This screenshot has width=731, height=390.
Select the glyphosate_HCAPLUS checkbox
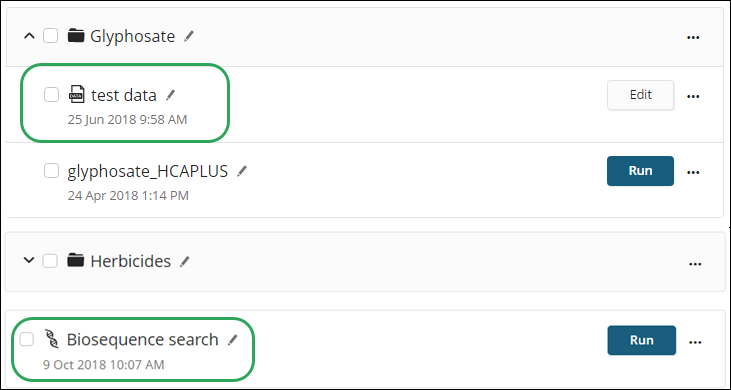click(x=51, y=171)
